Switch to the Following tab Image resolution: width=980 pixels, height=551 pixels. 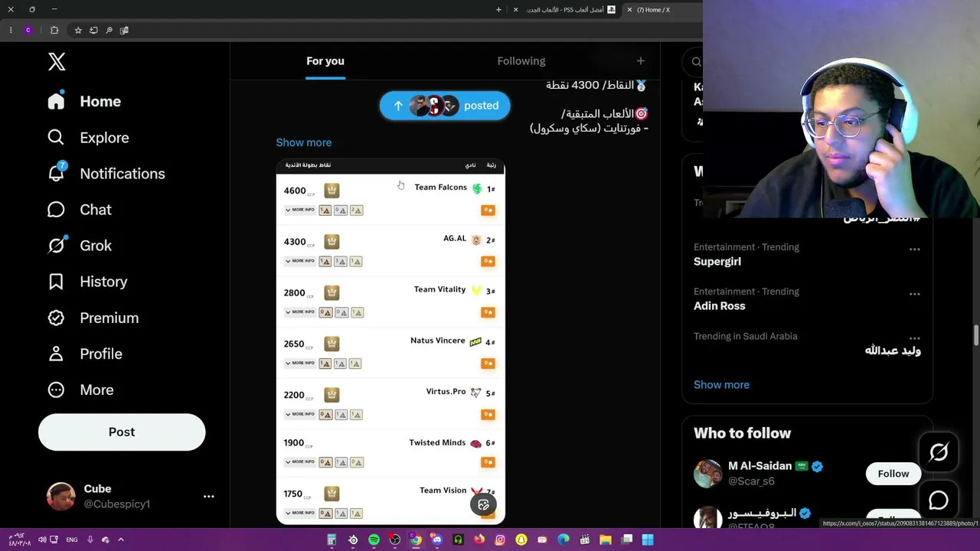pos(521,61)
